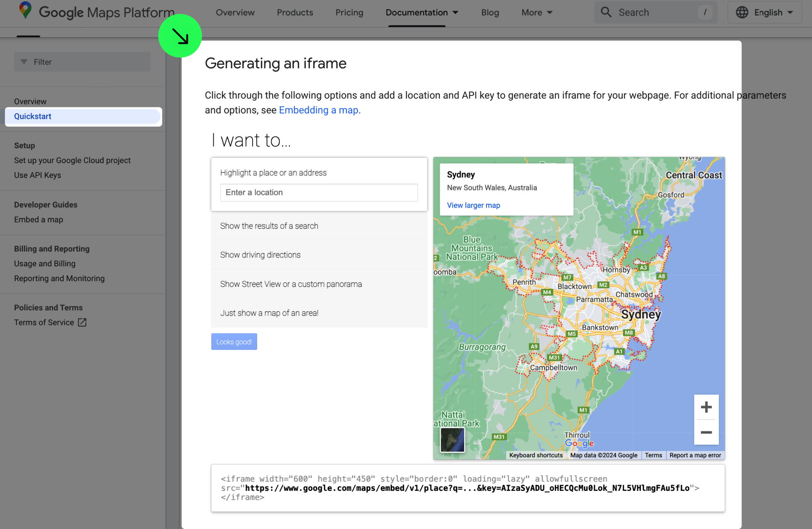Open Reporting and Monitoring page
Viewport: 812px width, 529px height.
59,279
